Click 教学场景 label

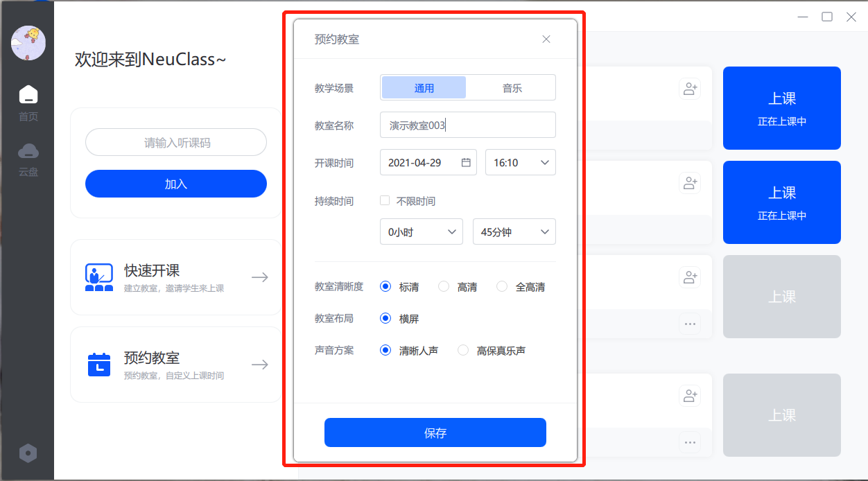click(334, 88)
